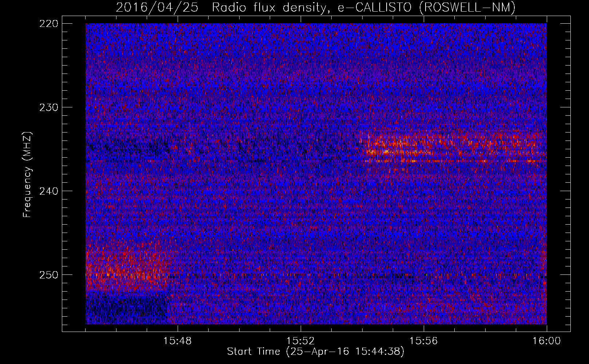Click the 250 frequency tick label
Screen dimensions: 589x364
click(48, 275)
